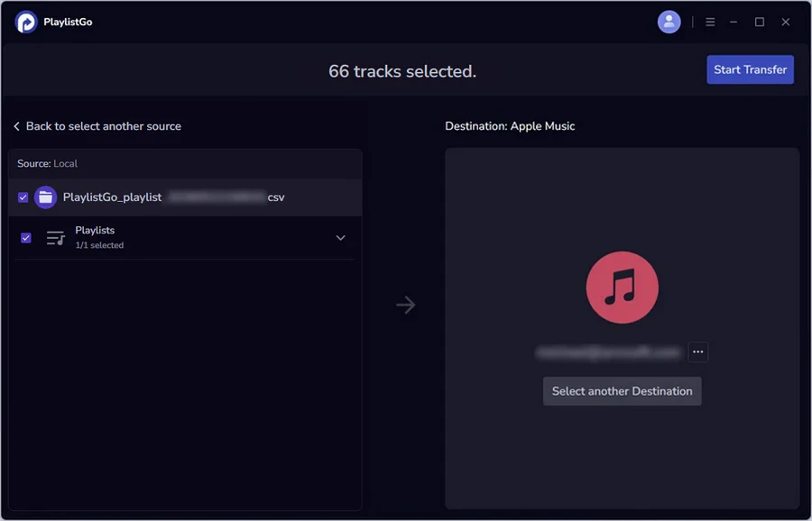Click the PlaylistGo app title text
Image resolution: width=812 pixels, height=521 pixels.
coord(68,22)
